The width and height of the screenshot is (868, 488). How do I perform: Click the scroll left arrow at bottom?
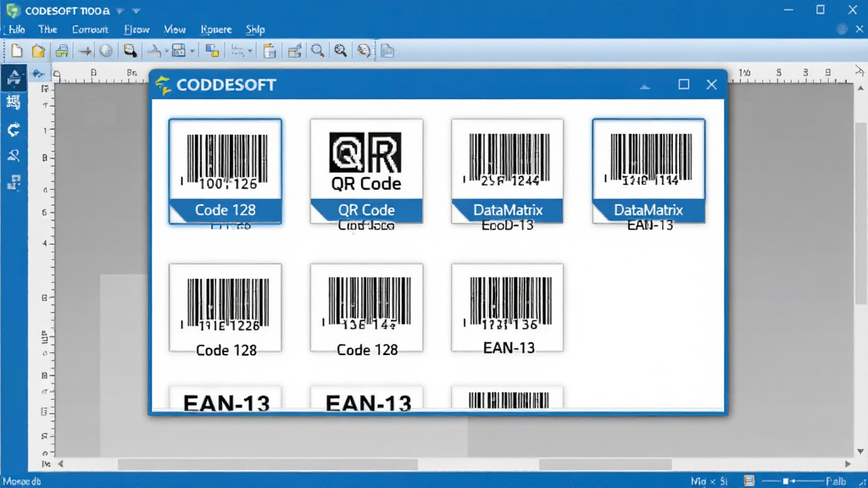(x=60, y=464)
